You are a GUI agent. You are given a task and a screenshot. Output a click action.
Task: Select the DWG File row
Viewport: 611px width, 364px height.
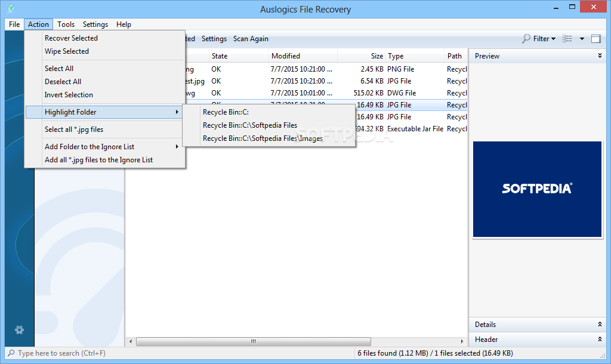point(326,93)
